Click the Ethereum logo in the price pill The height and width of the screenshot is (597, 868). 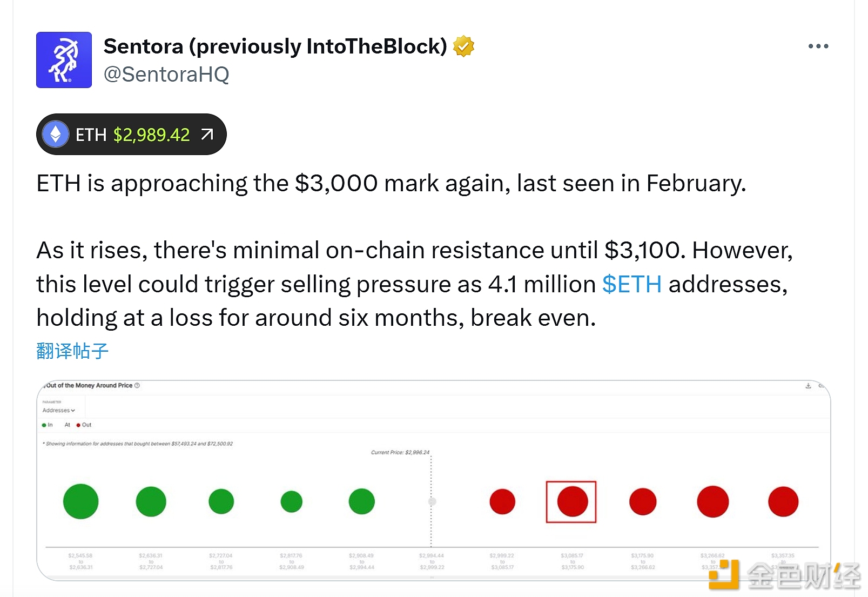[x=56, y=135]
